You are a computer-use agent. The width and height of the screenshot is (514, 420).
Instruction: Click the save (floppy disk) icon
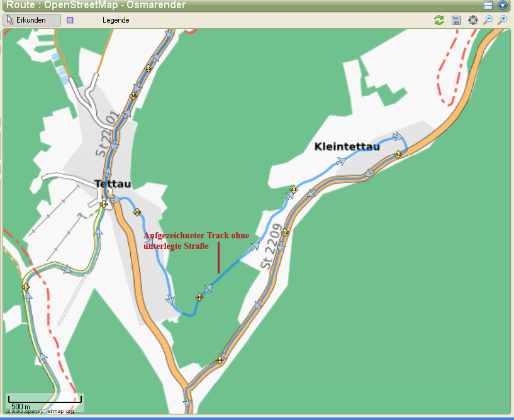(x=456, y=20)
